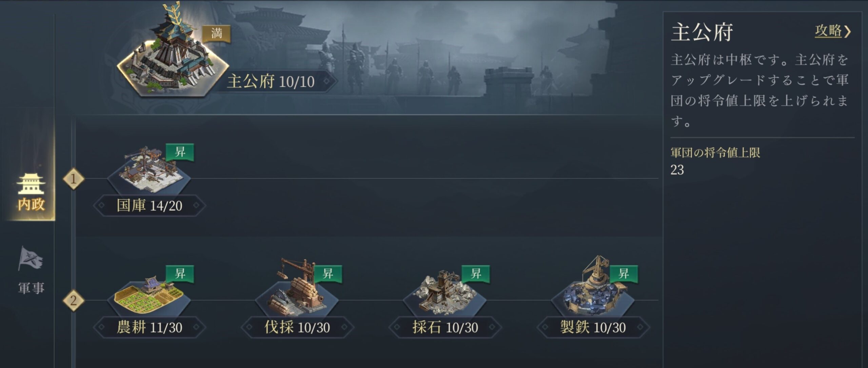Select the 主公府 10/10 label

[271, 81]
